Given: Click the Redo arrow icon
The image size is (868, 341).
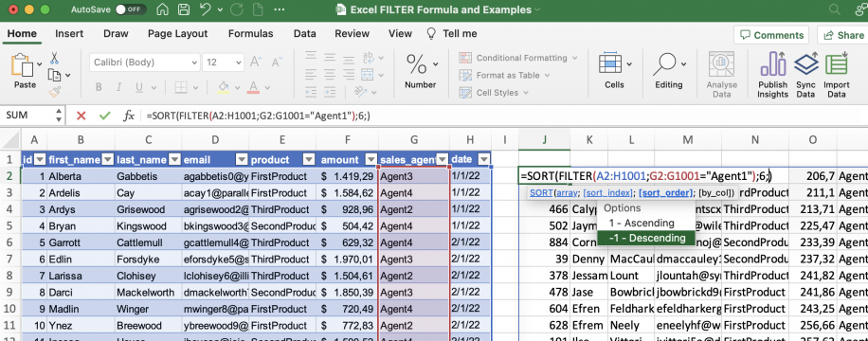Looking at the screenshot, I should coord(236,9).
